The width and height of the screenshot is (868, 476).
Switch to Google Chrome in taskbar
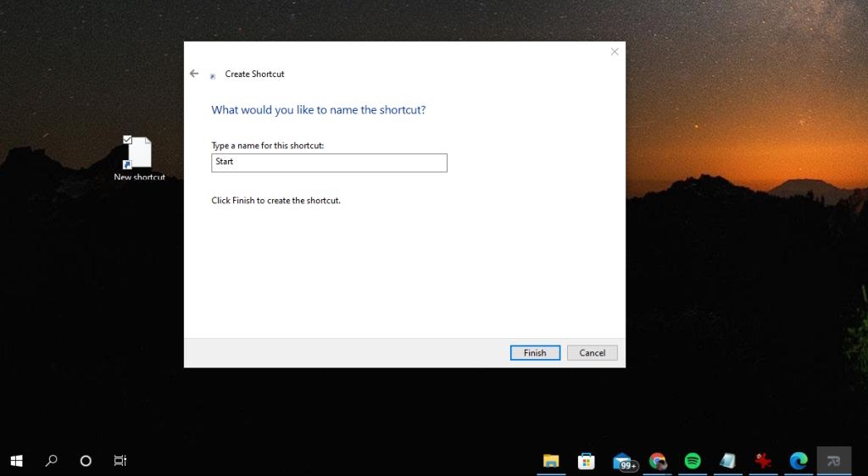657,461
